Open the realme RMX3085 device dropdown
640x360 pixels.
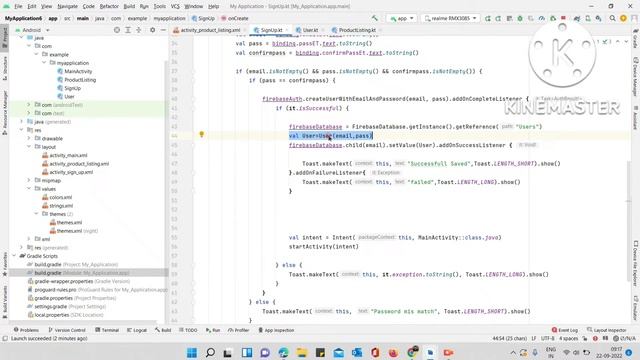pos(450,18)
